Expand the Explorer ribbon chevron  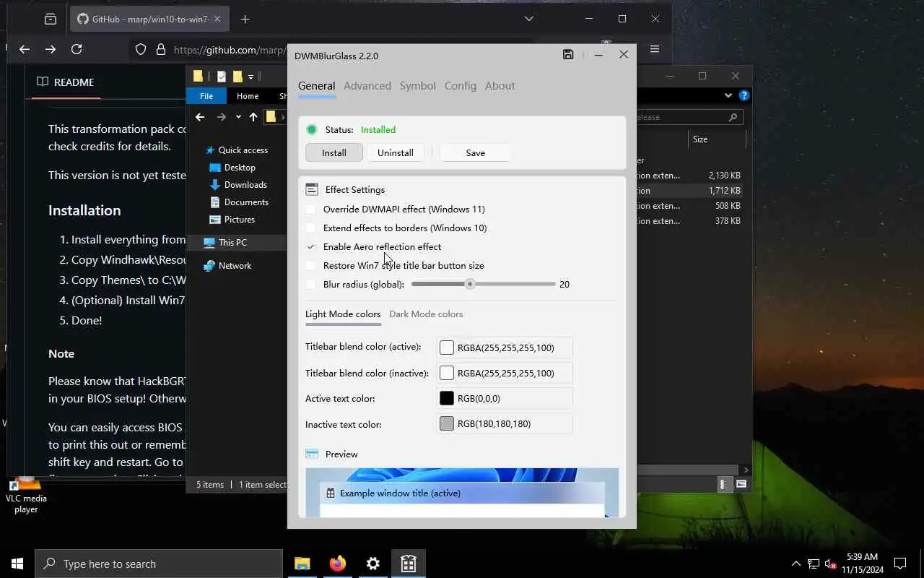pos(728,95)
